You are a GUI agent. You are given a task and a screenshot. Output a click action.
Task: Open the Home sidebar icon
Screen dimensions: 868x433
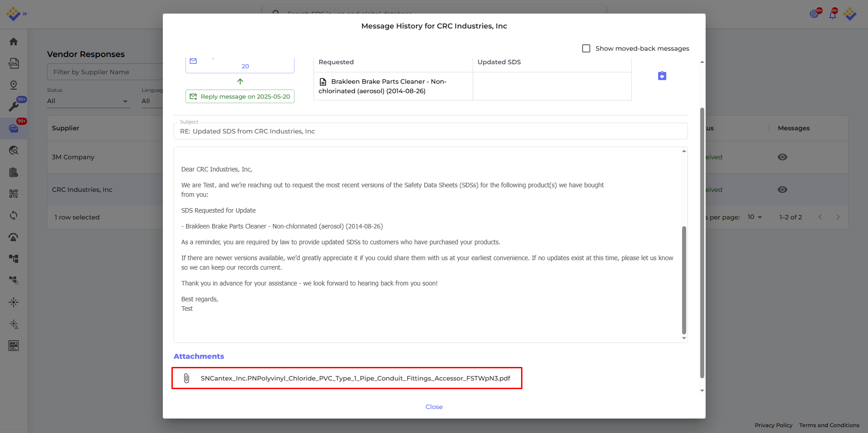tap(14, 42)
